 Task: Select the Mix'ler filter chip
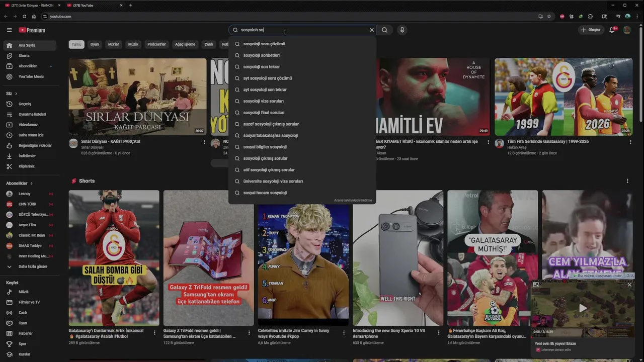coord(114,44)
